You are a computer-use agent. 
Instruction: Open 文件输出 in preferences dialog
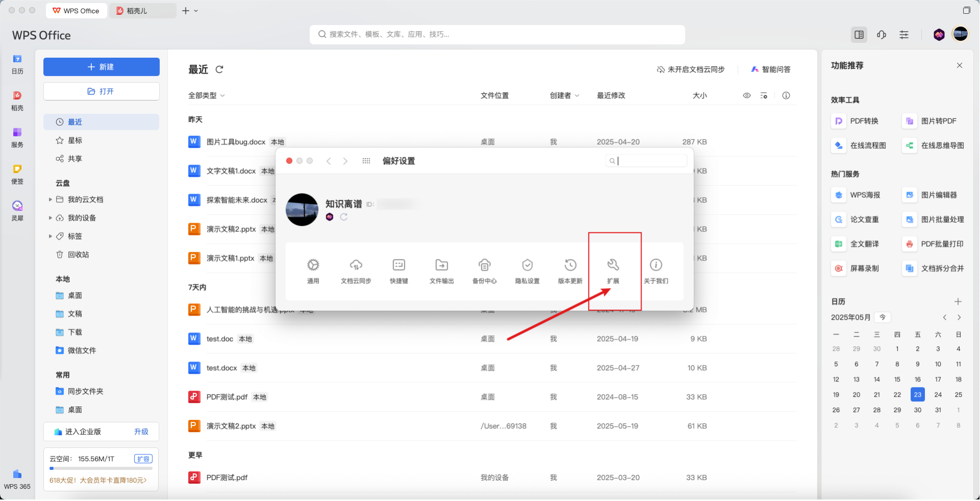point(442,271)
